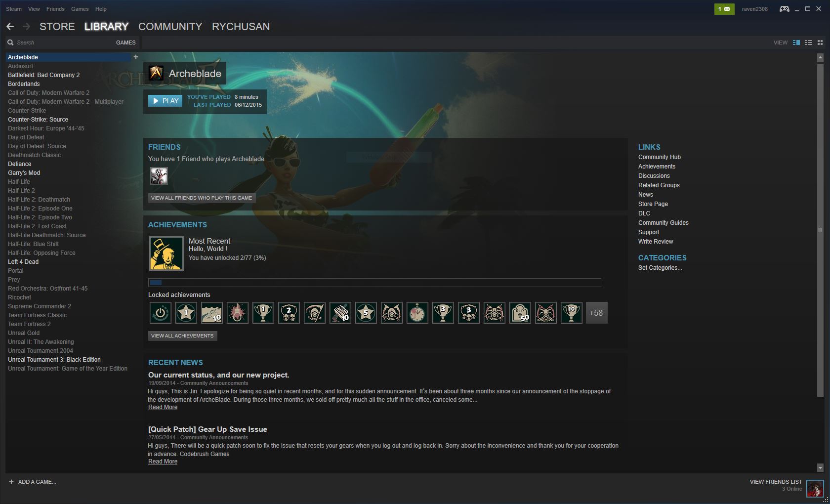Click the achievements progress bar

pyautogui.click(x=374, y=283)
